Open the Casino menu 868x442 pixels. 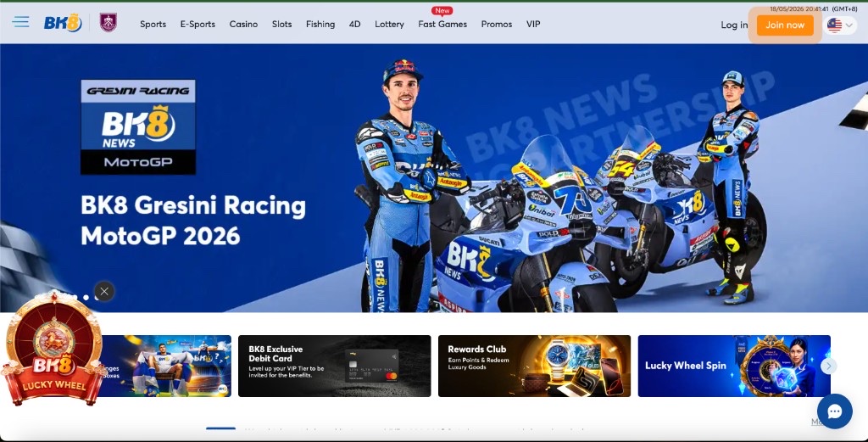243,25
